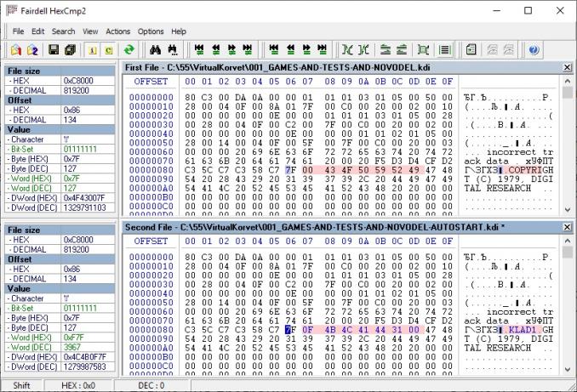
Task: Close the Second File pane
Action: click(x=567, y=229)
